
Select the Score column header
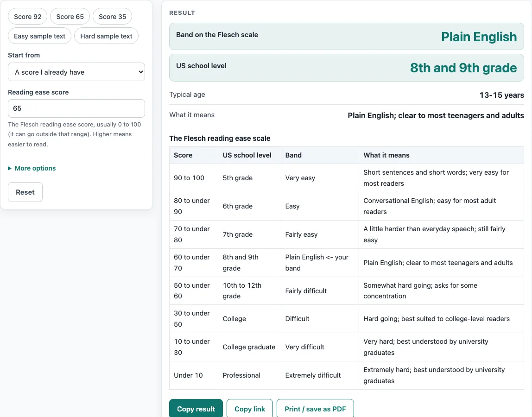pos(193,155)
